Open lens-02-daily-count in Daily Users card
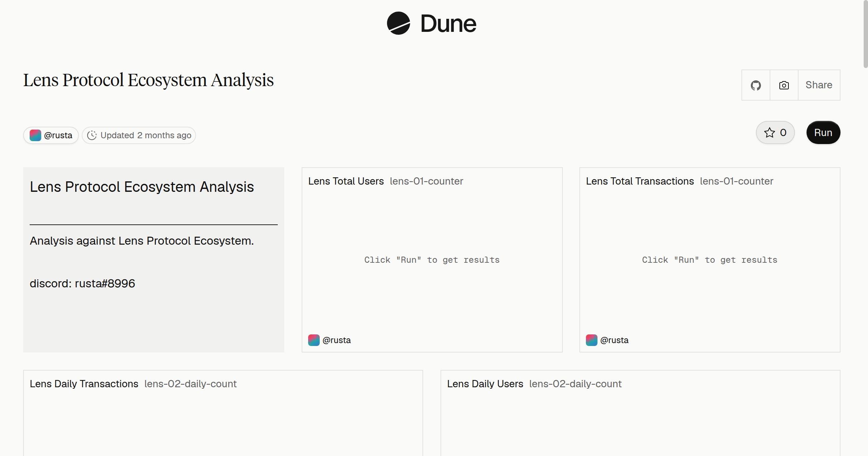 tap(575, 384)
